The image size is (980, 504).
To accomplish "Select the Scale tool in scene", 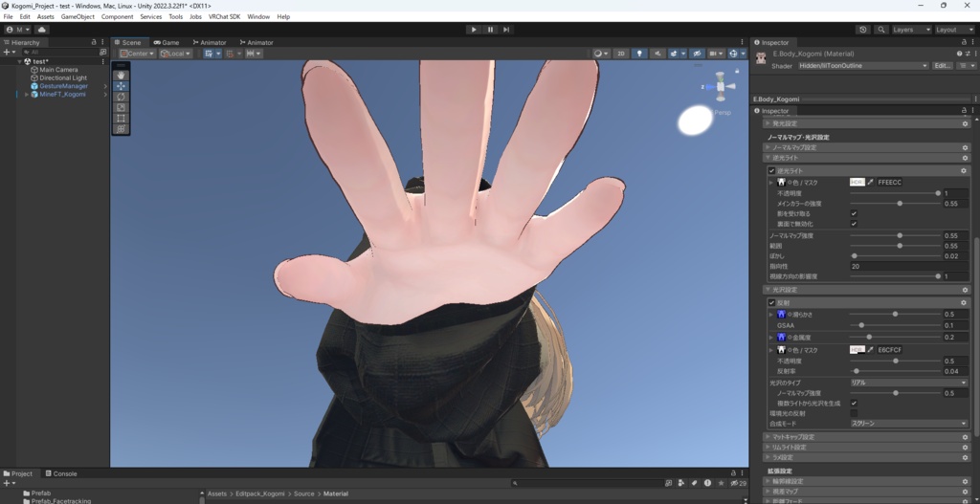I will (x=121, y=107).
